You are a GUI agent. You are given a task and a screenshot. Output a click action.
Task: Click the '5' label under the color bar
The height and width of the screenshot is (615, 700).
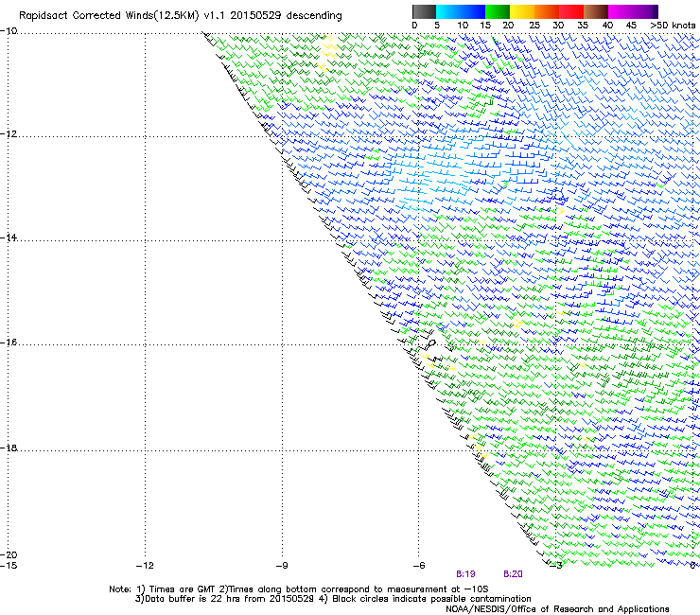click(x=437, y=26)
